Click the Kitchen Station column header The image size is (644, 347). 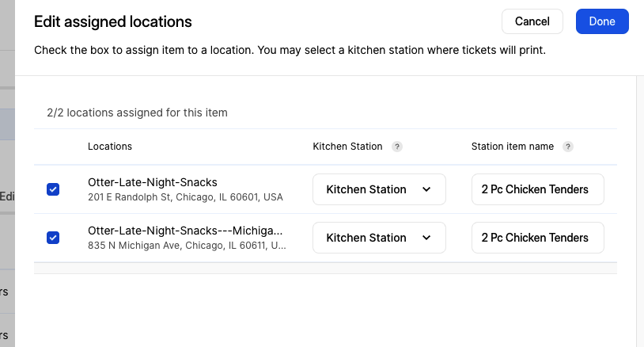[x=347, y=147]
